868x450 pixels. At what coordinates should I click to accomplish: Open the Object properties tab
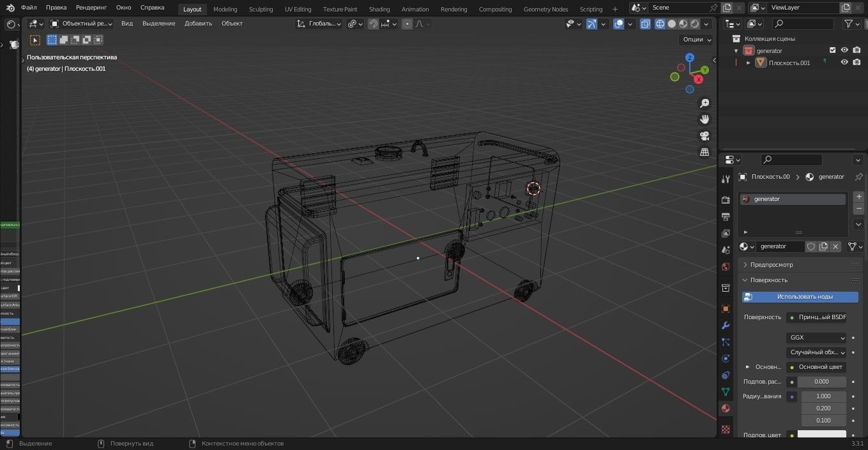point(726,309)
